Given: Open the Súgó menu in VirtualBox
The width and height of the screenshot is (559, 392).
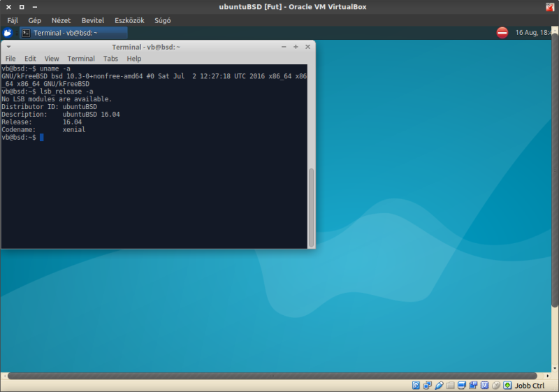Looking at the screenshot, I should tap(163, 20).
